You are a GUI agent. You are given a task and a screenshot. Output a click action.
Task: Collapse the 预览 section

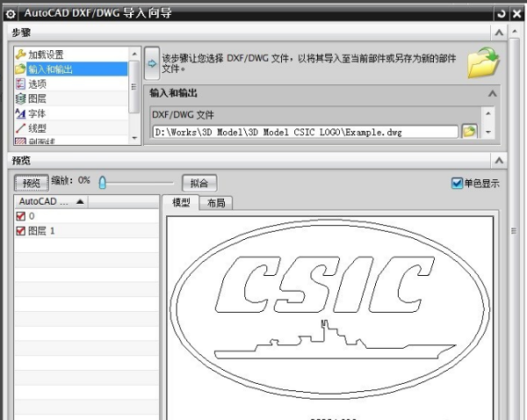pos(499,161)
